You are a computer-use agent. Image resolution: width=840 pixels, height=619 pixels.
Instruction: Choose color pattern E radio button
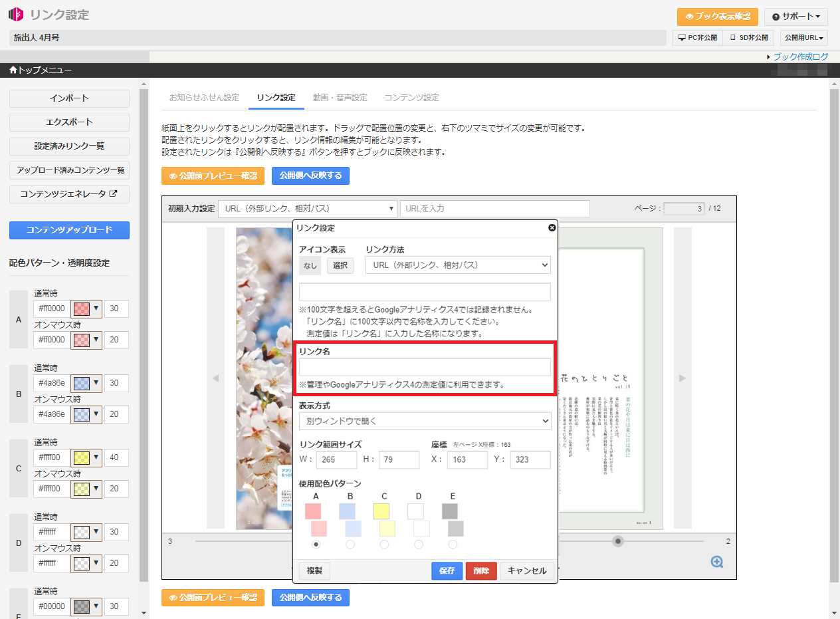pos(453,545)
